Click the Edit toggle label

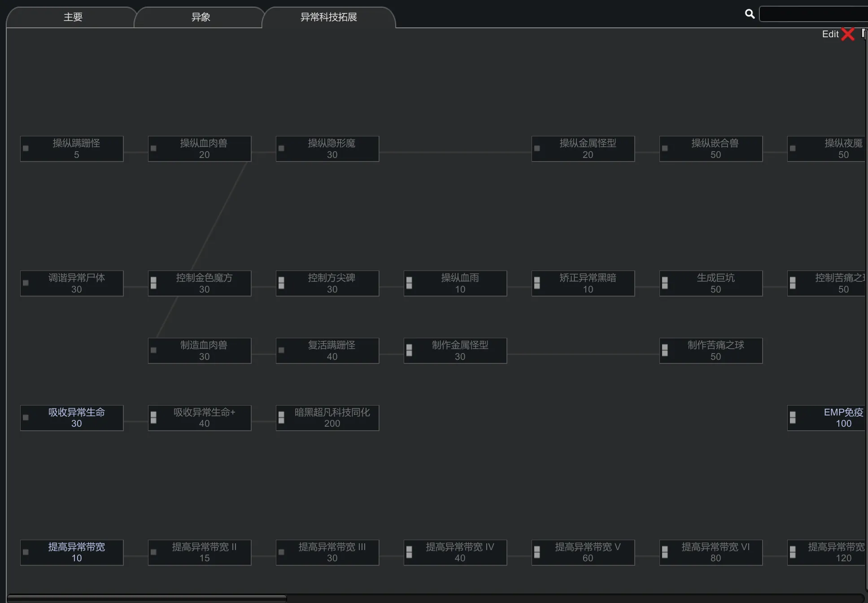pos(830,34)
